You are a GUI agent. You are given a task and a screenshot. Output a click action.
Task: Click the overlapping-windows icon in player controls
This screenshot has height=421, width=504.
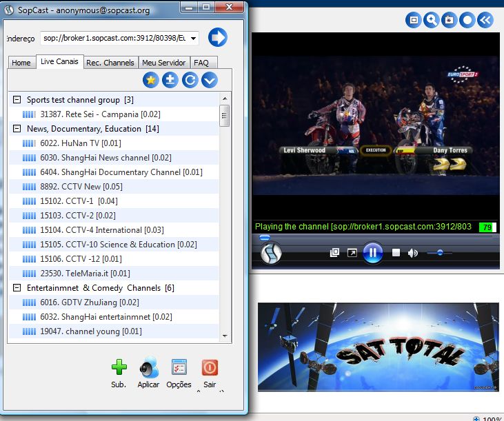[x=334, y=253]
